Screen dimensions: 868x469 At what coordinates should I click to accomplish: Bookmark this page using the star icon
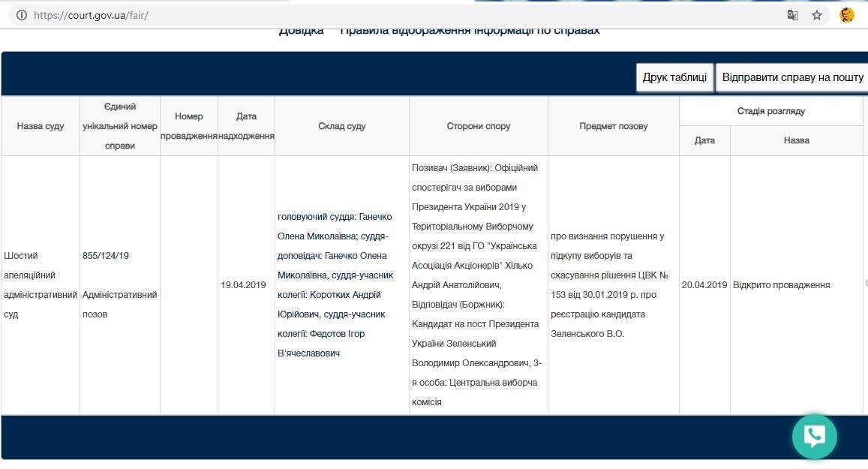click(817, 15)
